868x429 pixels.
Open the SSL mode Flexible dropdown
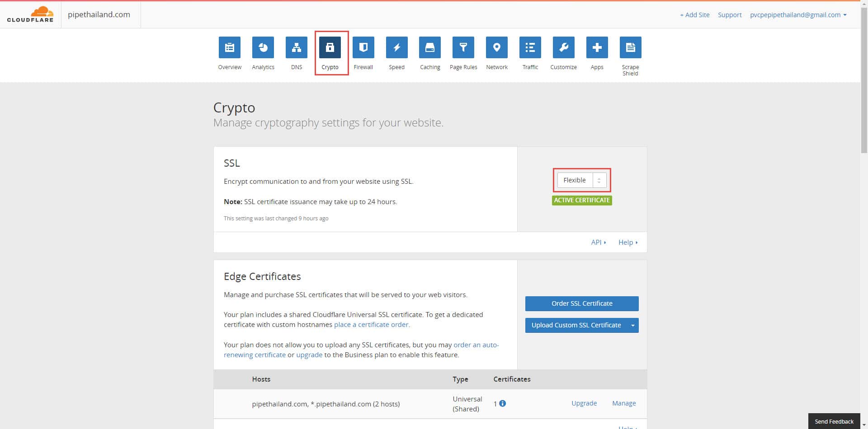point(582,180)
